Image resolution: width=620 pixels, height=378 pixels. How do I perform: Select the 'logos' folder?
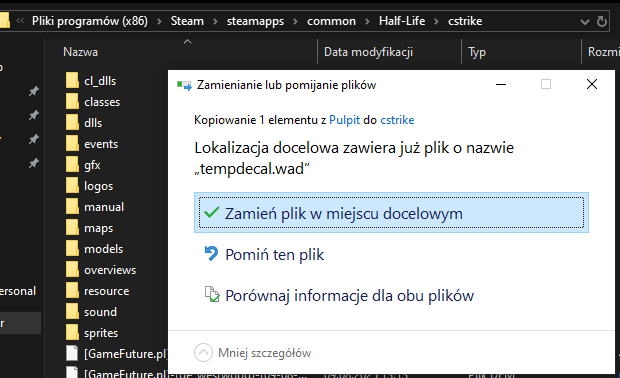[x=98, y=186]
